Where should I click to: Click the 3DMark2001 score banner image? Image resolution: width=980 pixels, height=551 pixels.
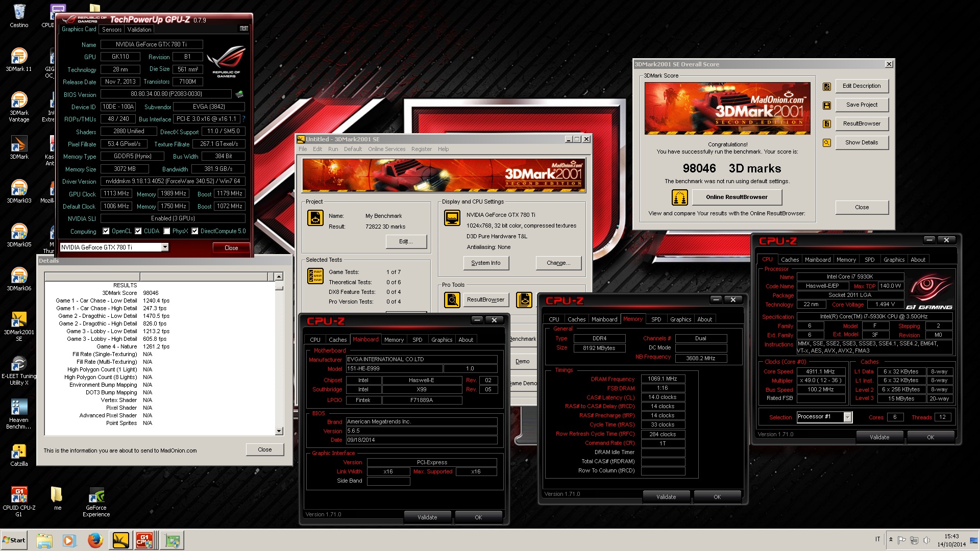point(727,108)
